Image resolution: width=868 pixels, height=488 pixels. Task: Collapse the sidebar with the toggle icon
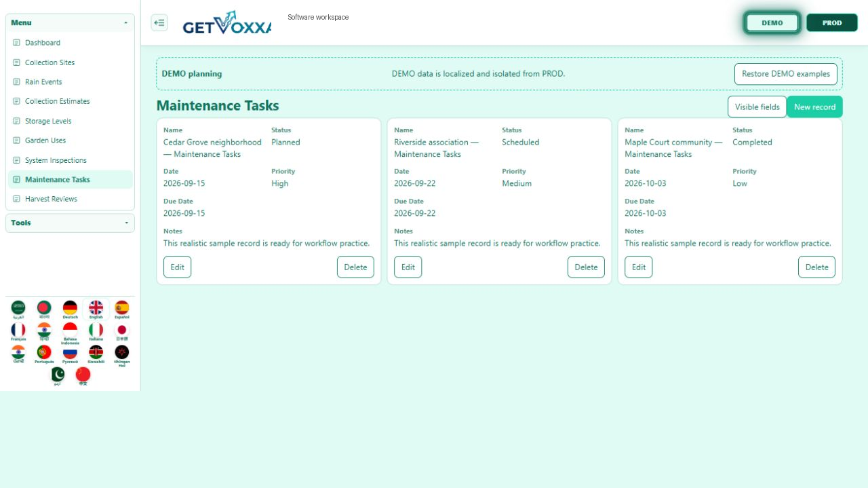[159, 22]
